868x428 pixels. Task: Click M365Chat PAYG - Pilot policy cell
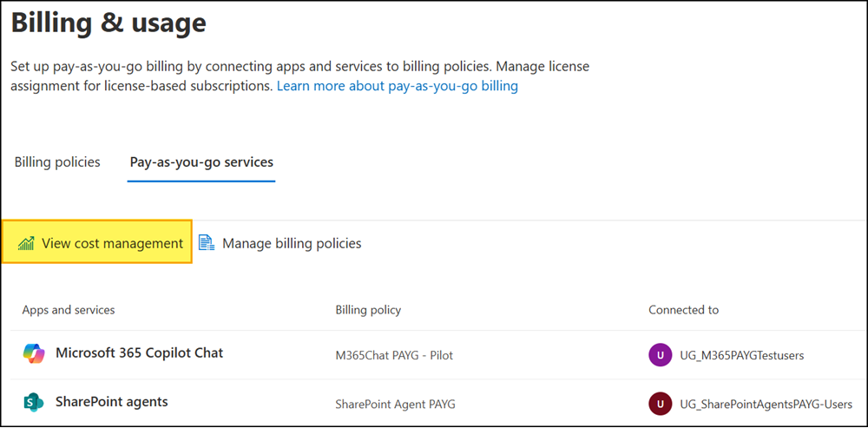click(x=394, y=355)
